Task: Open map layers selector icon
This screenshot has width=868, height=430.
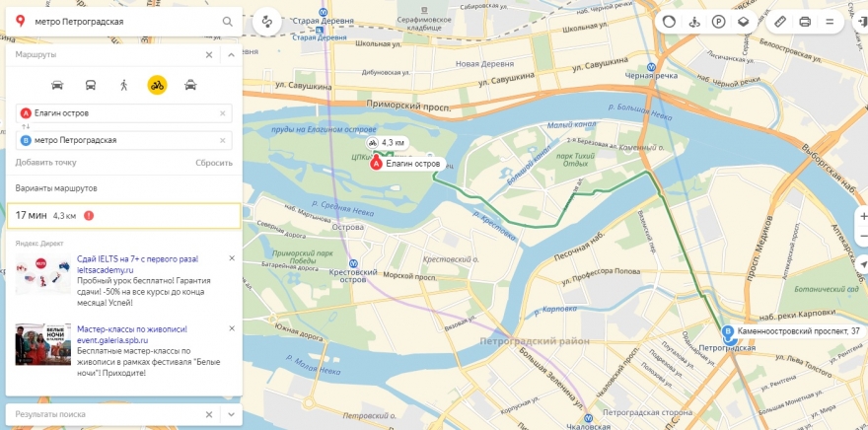Action: click(743, 22)
